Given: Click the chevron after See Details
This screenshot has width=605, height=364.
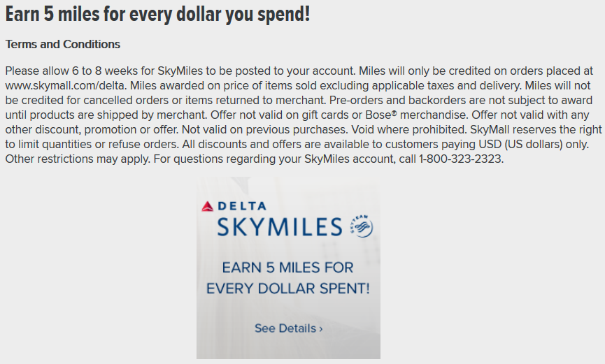Looking at the screenshot, I should 321,328.
